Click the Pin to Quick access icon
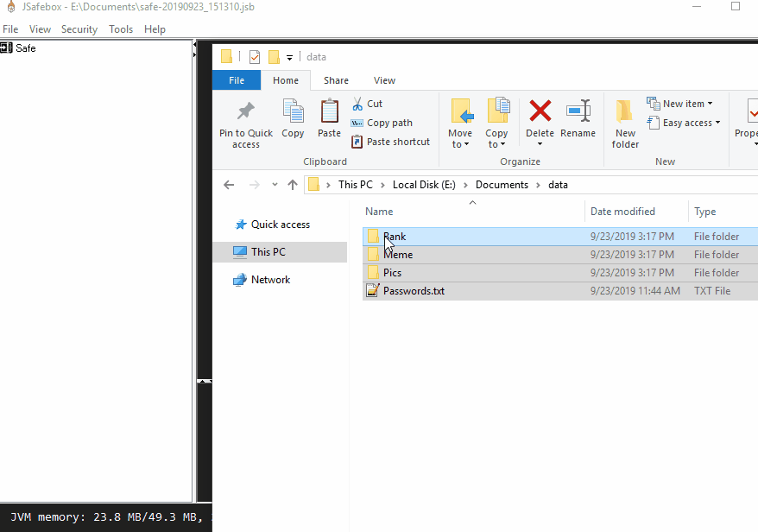758x532 pixels. (246, 112)
